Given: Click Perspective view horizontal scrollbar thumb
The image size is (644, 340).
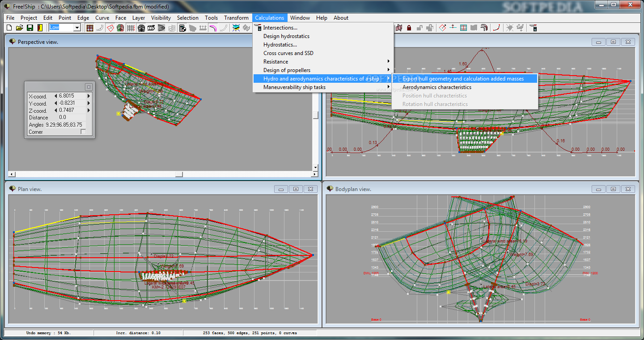Looking at the screenshot, I should [179, 174].
